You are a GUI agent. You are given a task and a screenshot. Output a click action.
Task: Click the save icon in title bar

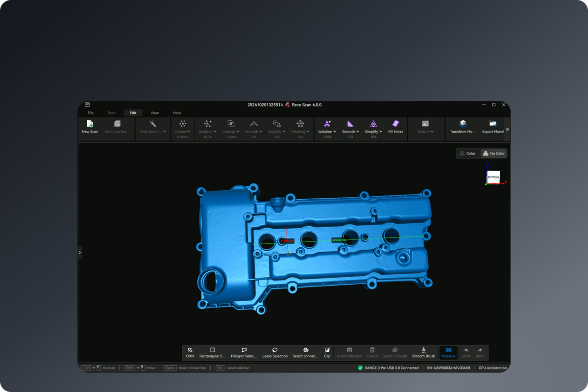[x=87, y=105]
